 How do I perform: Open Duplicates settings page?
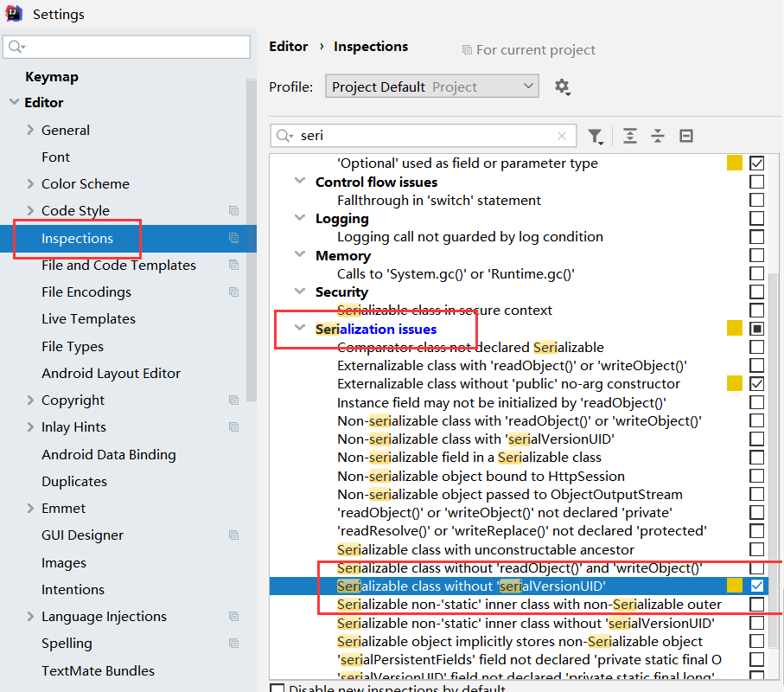(74, 481)
